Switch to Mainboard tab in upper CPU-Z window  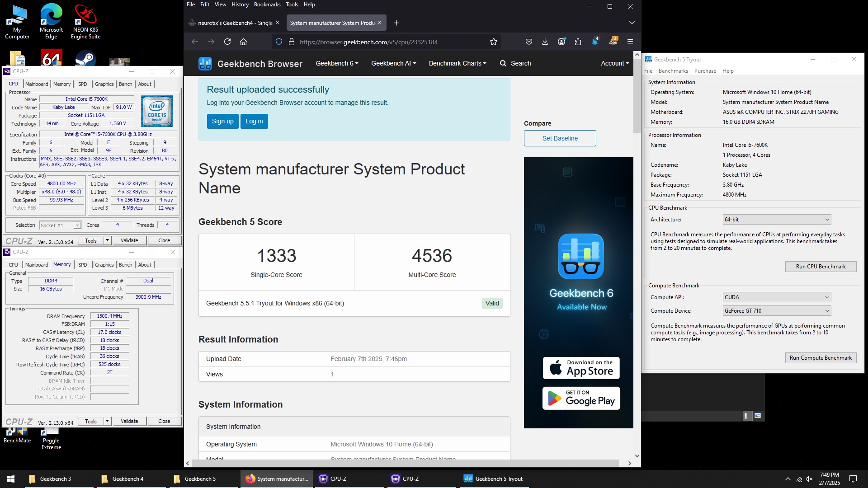(37, 84)
